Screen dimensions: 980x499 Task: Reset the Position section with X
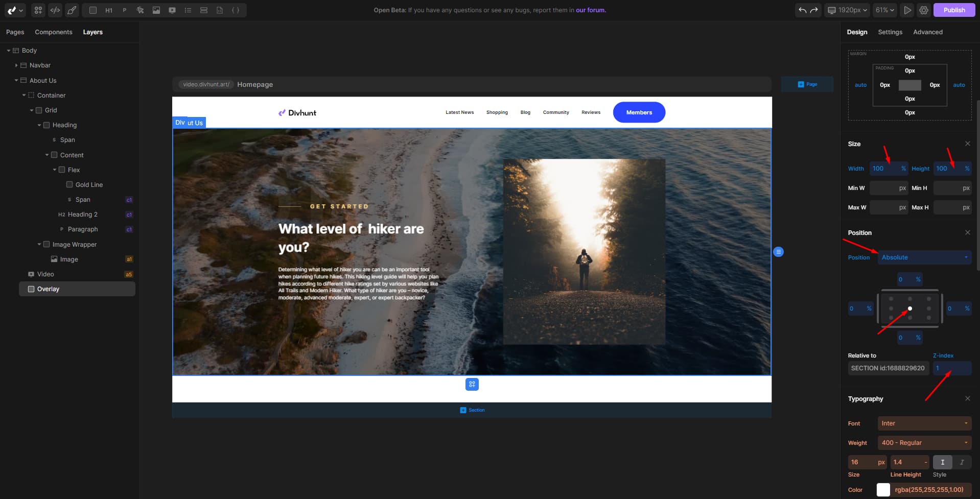[967, 232]
